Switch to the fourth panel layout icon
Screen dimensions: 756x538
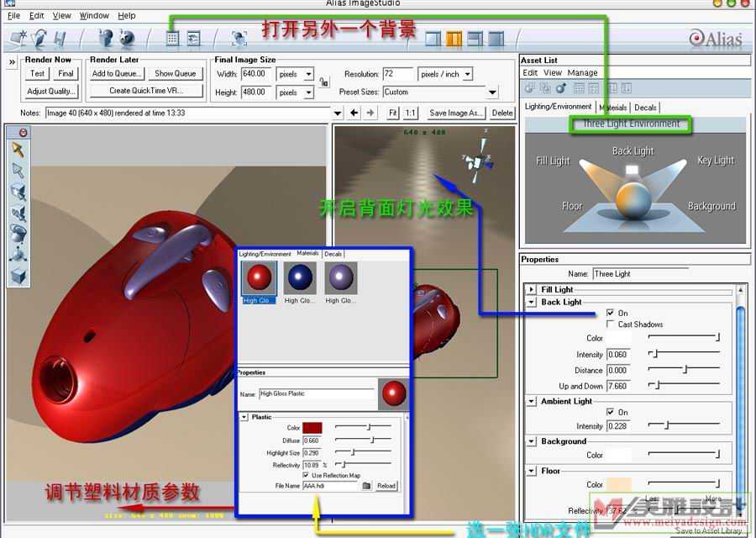point(496,38)
